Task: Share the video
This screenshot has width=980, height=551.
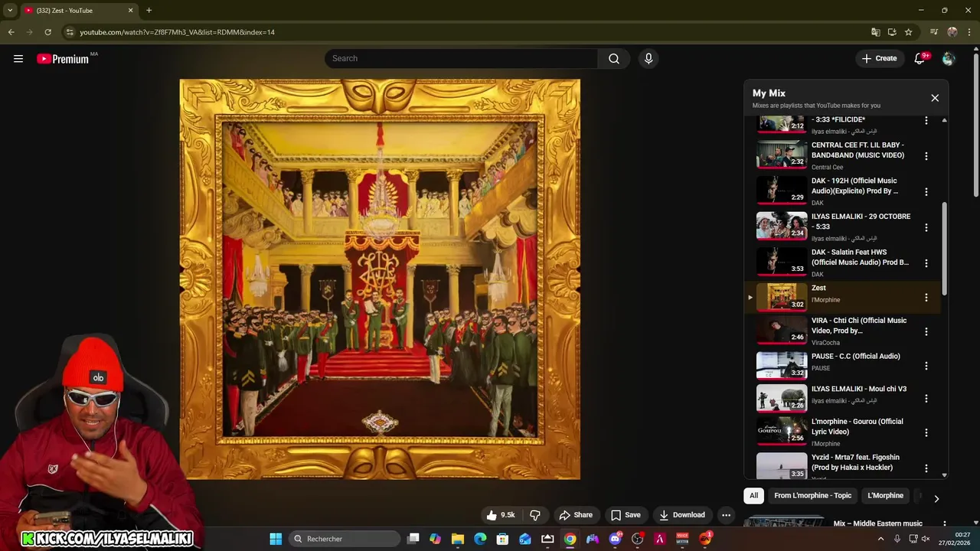Action: (x=576, y=515)
